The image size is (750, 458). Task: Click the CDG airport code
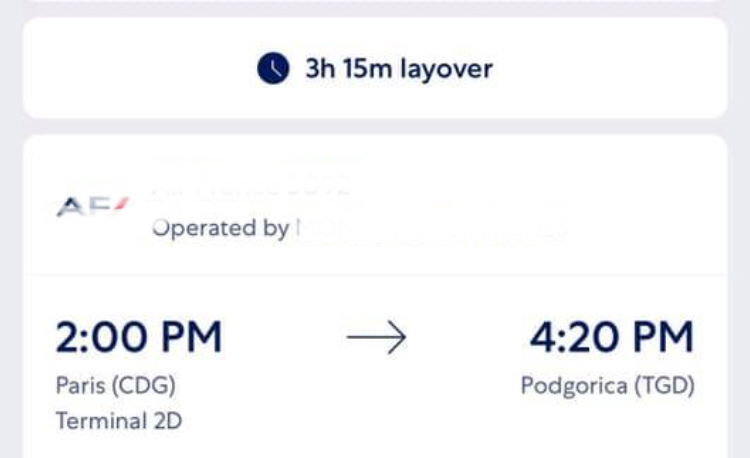[x=143, y=385]
